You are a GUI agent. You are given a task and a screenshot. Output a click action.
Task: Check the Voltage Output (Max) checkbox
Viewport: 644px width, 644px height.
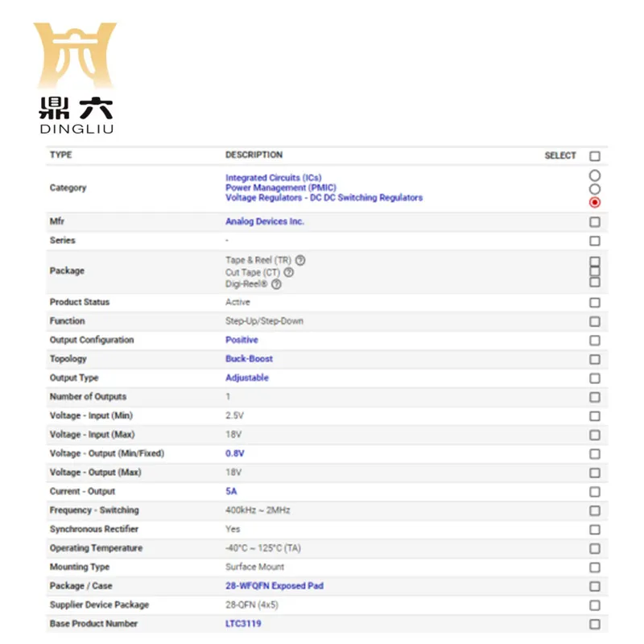pos(594,473)
